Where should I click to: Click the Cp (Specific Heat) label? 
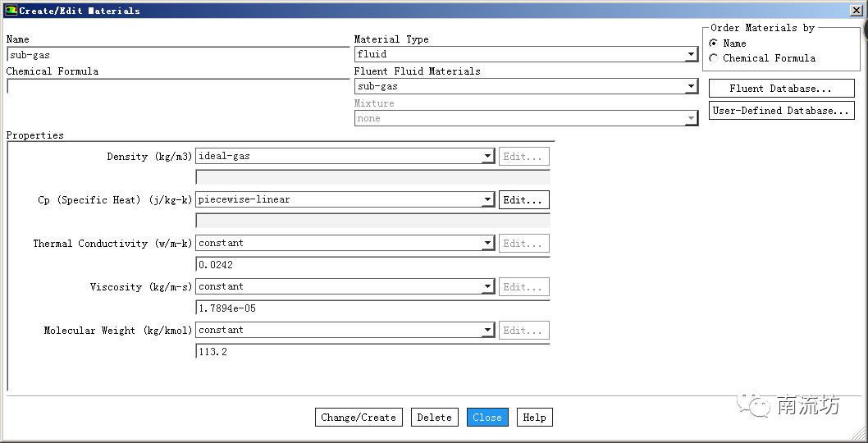(x=115, y=200)
